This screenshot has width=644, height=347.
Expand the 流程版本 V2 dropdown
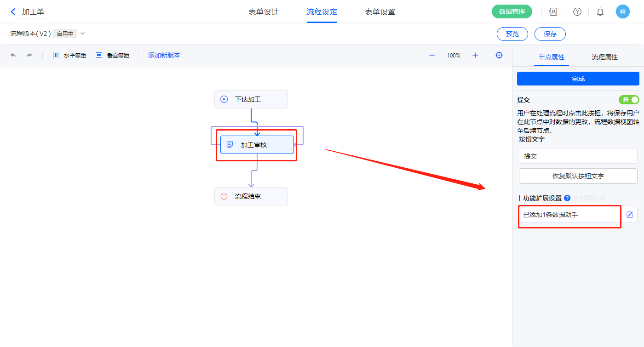(83, 34)
